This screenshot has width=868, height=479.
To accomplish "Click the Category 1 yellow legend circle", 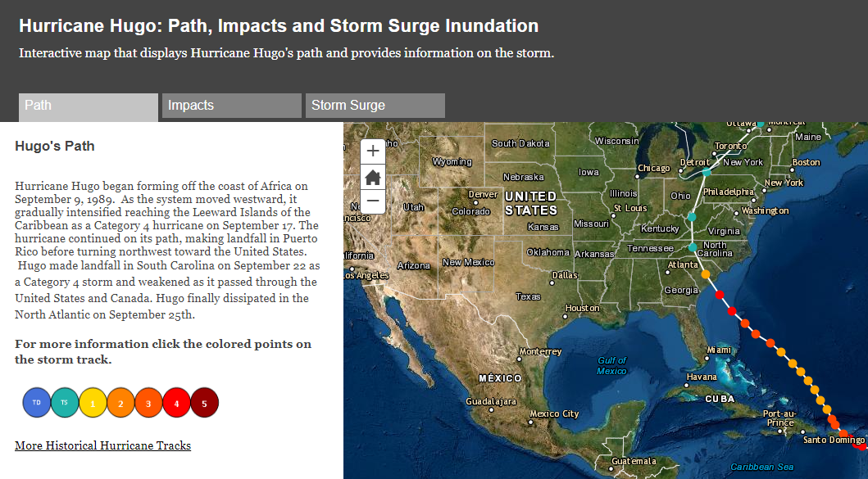I will click(93, 403).
